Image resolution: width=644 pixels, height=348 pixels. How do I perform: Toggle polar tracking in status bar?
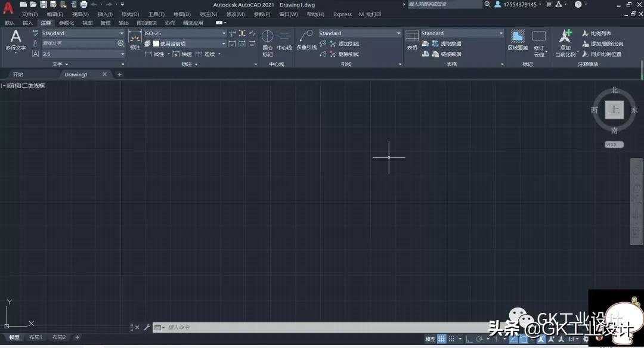(x=479, y=339)
